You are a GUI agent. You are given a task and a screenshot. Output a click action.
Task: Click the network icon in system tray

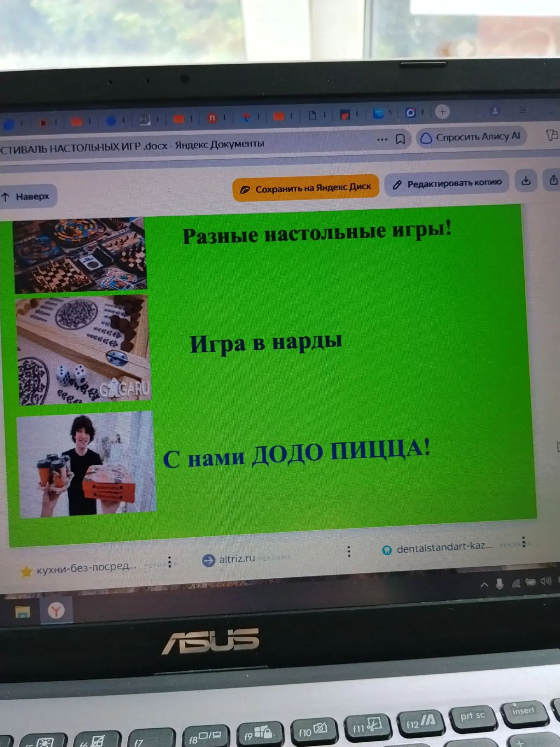click(516, 583)
